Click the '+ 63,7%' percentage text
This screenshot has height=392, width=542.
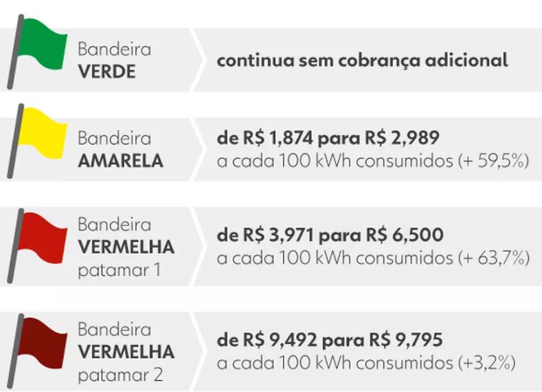494,258
